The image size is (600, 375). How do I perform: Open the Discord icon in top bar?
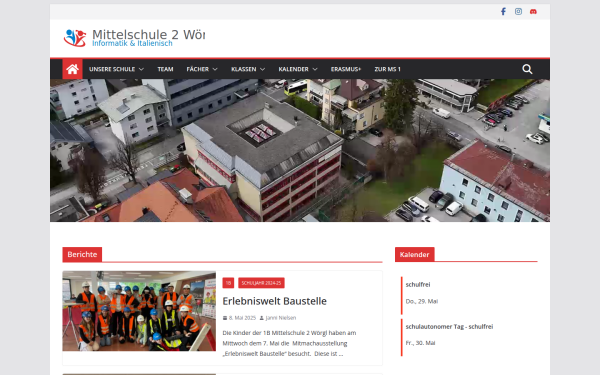(x=533, y=11)
